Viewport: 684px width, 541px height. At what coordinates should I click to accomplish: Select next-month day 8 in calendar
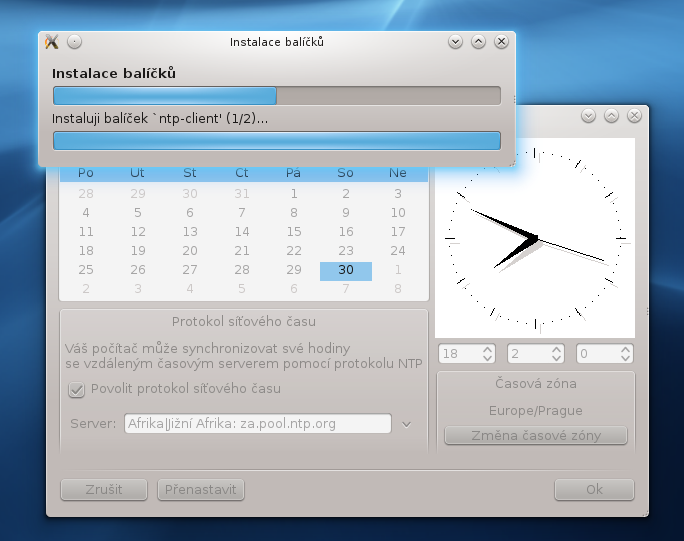pyautogui.click(x=398, y=289)
